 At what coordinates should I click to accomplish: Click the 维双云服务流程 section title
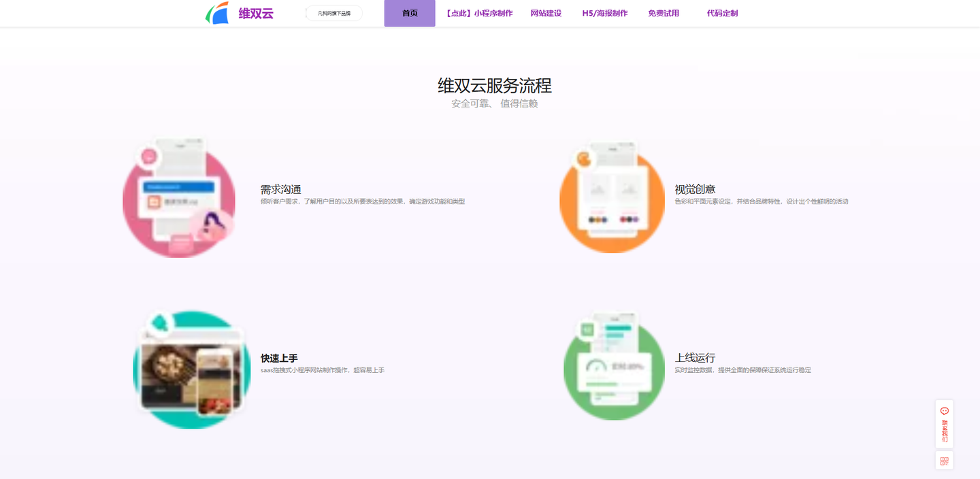click(494, 86)
